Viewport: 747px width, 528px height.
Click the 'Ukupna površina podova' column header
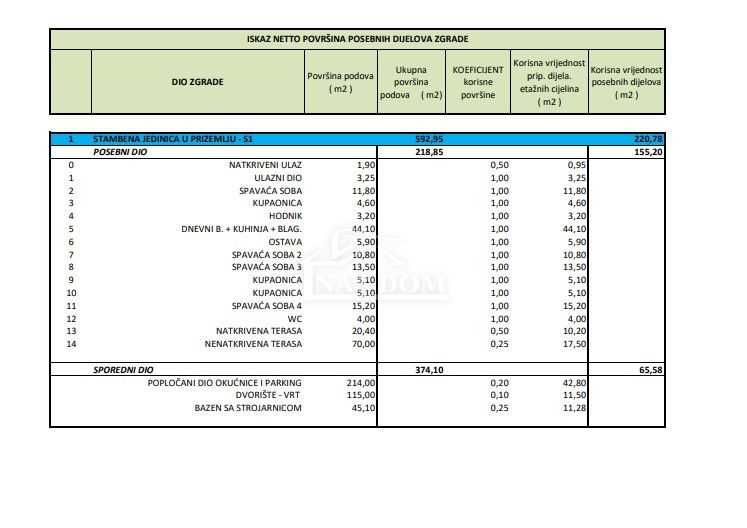(411, 82)
